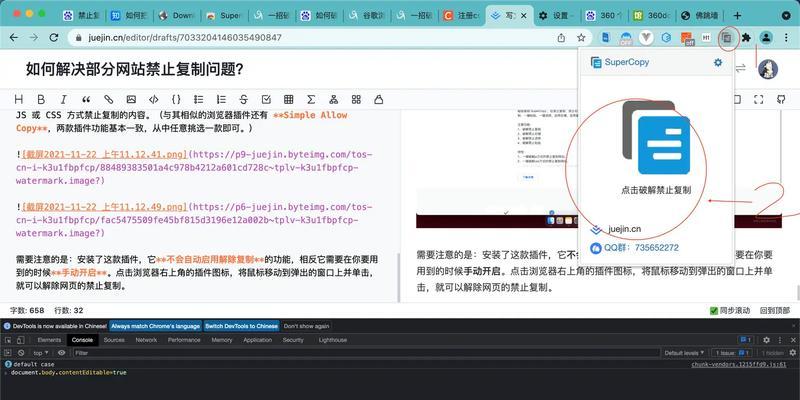Toggle bold in editor toolbar

(41, 99)
